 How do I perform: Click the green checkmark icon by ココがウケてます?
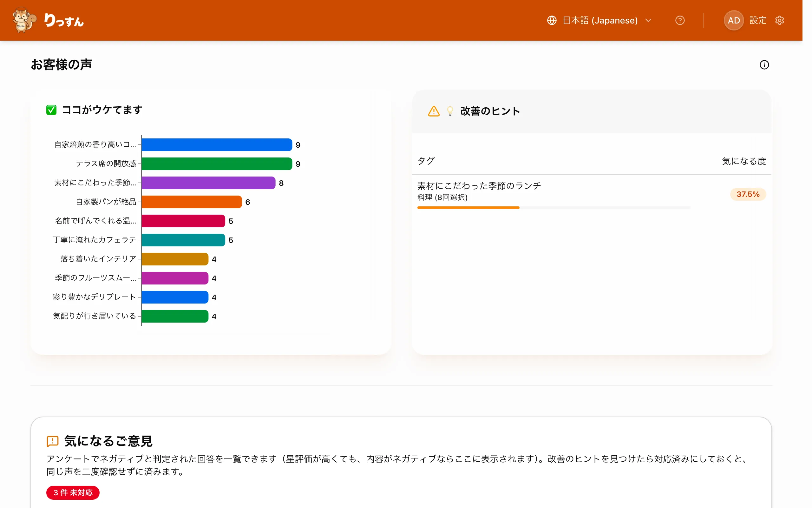(x=51, y=110)
